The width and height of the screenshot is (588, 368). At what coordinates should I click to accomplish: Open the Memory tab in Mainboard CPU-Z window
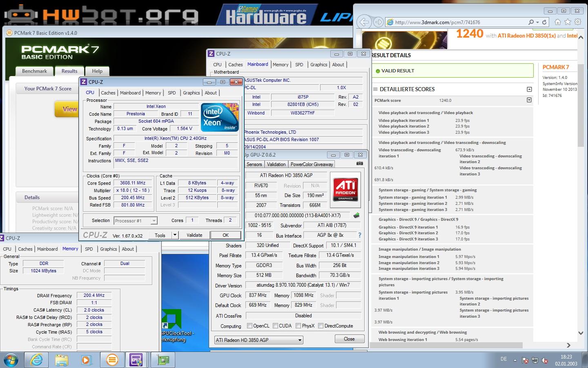tap(281, 65)
